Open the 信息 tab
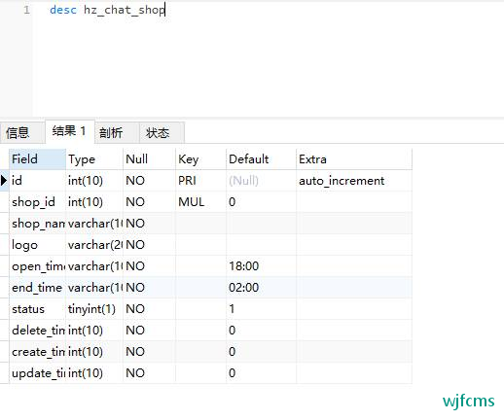 [22, 132]
